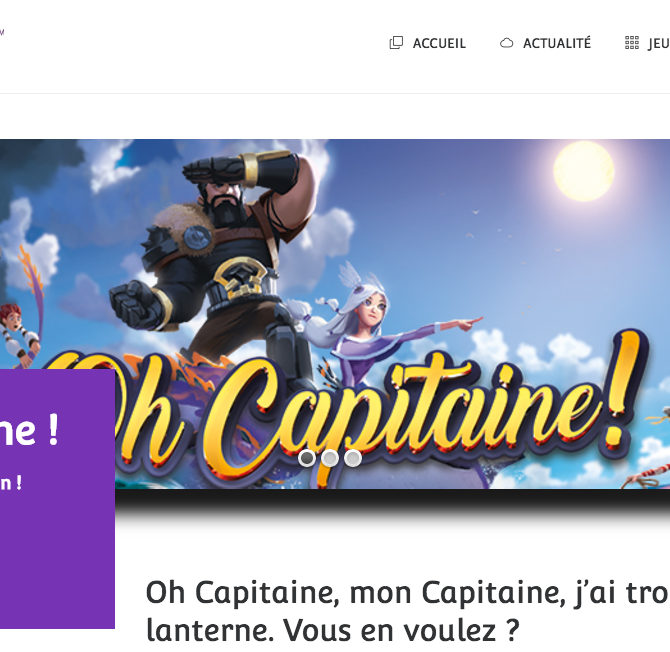670x652 pixels.
Task: Click the cloud icon beside ACTUALITÉ
Action: [506, 43]
